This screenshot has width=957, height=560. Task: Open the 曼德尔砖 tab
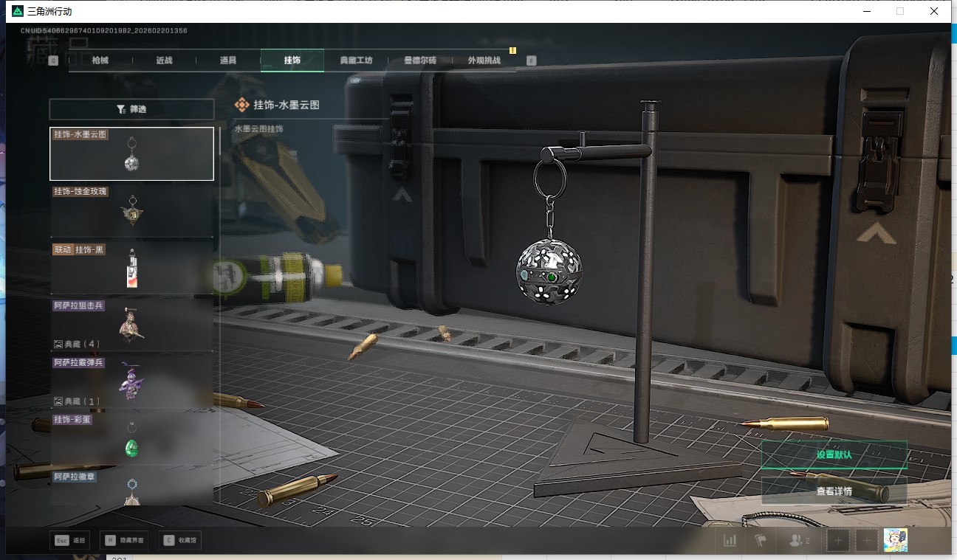point(419,61)
